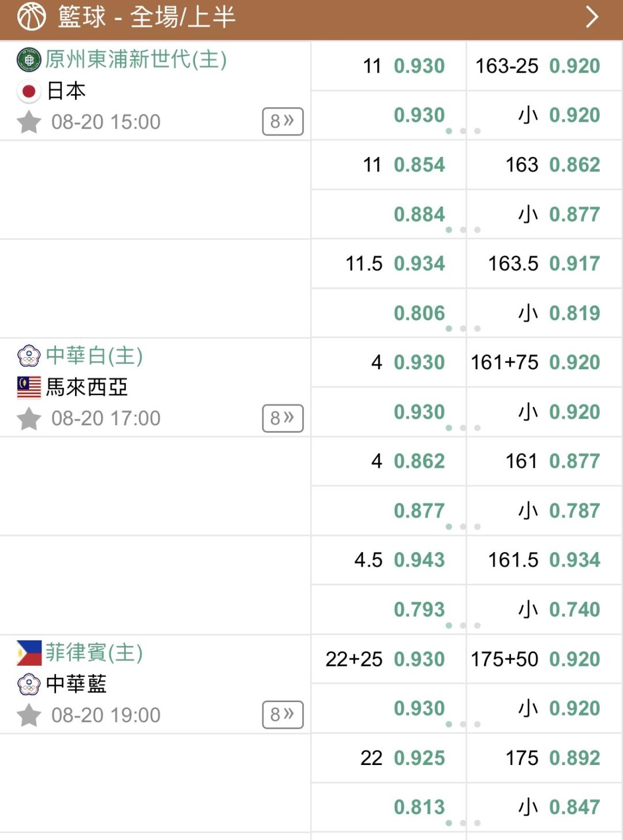The width and height of the screenshot is (623, 840).
Task: Favorite the 08-20 19:00 match star
Action: coord(29,715)
